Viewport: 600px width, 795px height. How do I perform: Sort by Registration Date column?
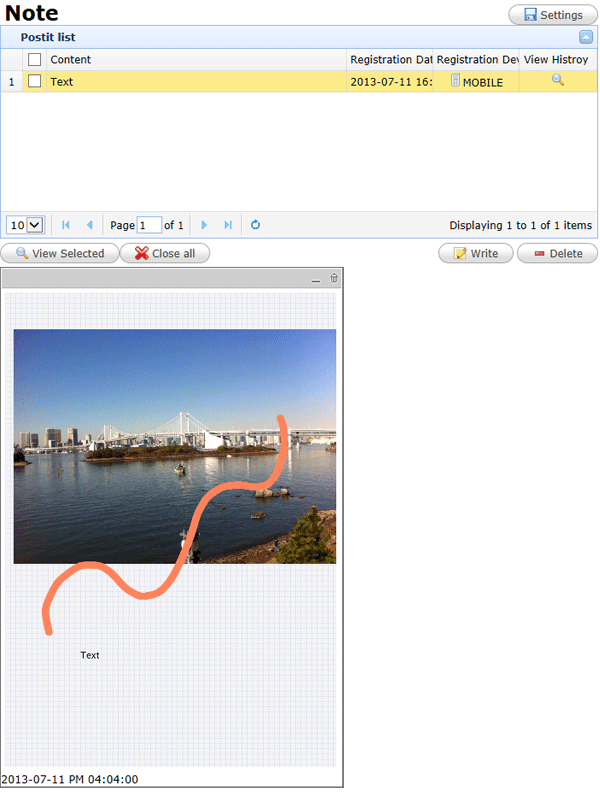391,60
